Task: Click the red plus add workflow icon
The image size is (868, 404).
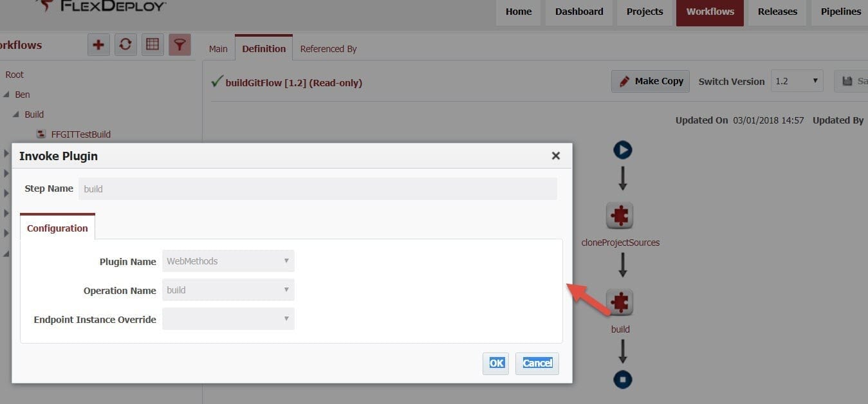Action: (x=98, y=44)
